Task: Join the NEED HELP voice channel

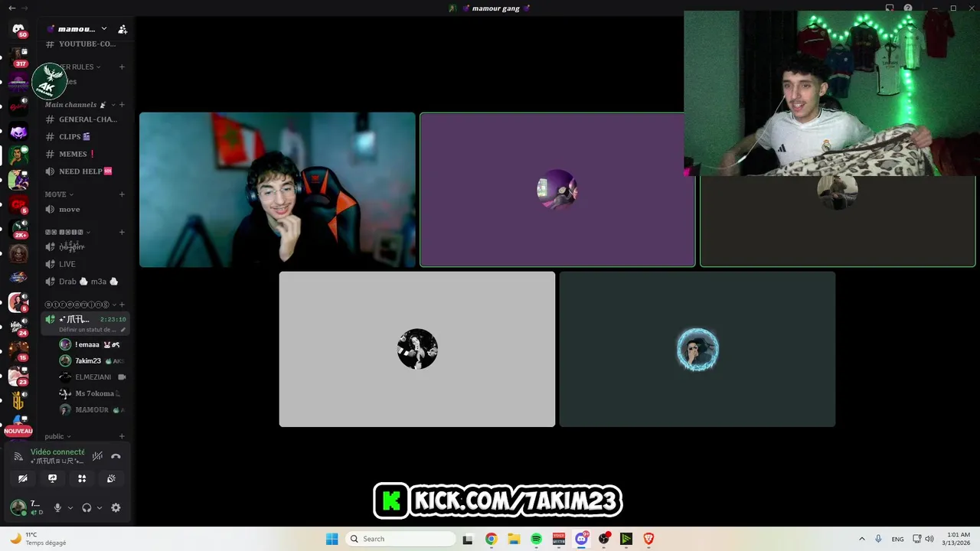Action: tap(85, 171)
